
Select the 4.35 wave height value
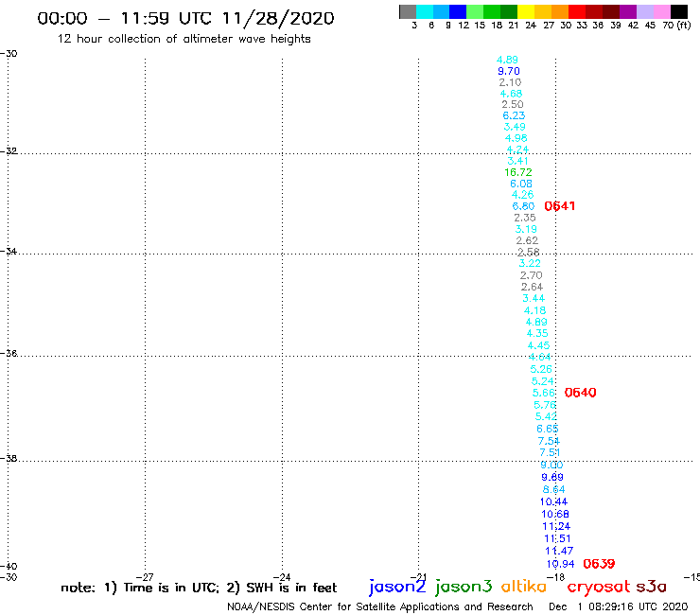(x=537, y=333)
